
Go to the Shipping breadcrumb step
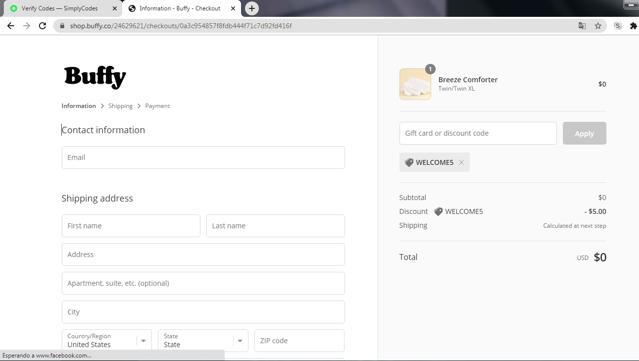click(x=120, y=106)
